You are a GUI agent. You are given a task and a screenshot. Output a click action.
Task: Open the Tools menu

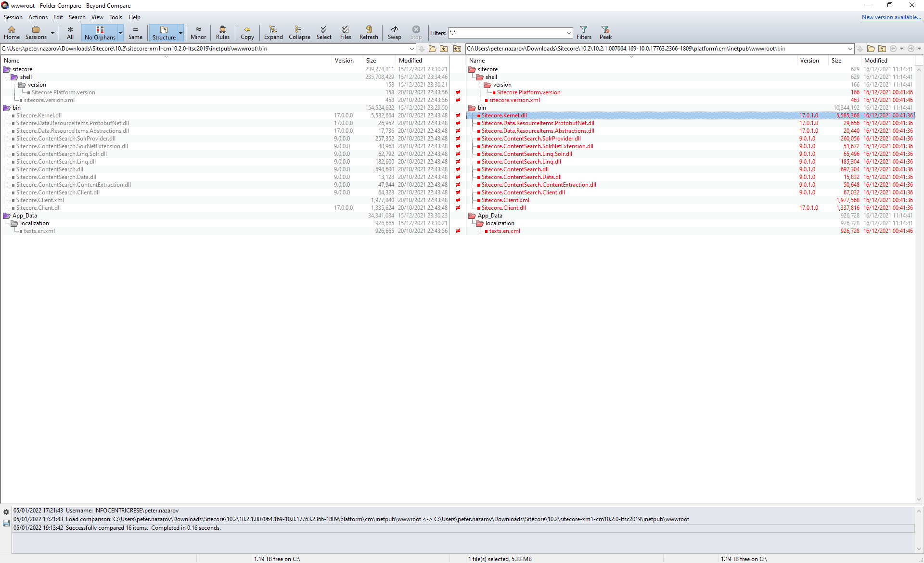pos(115,17)
